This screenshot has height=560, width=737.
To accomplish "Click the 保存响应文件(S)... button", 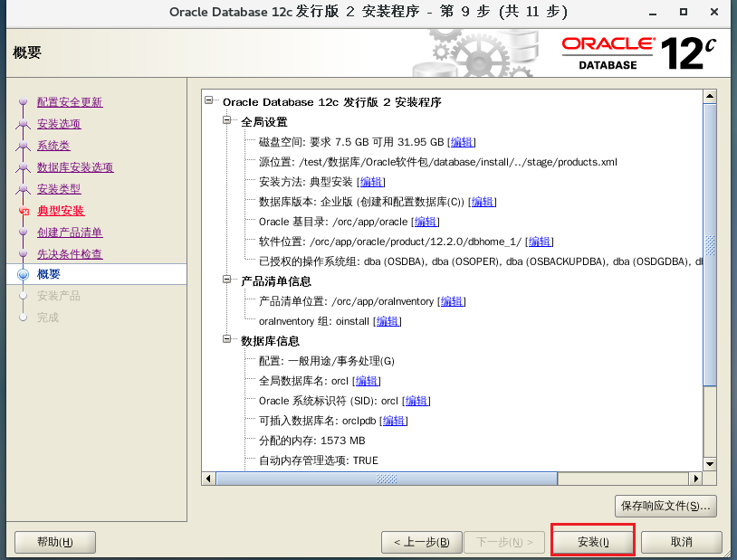I will click(x=665, y=506).
